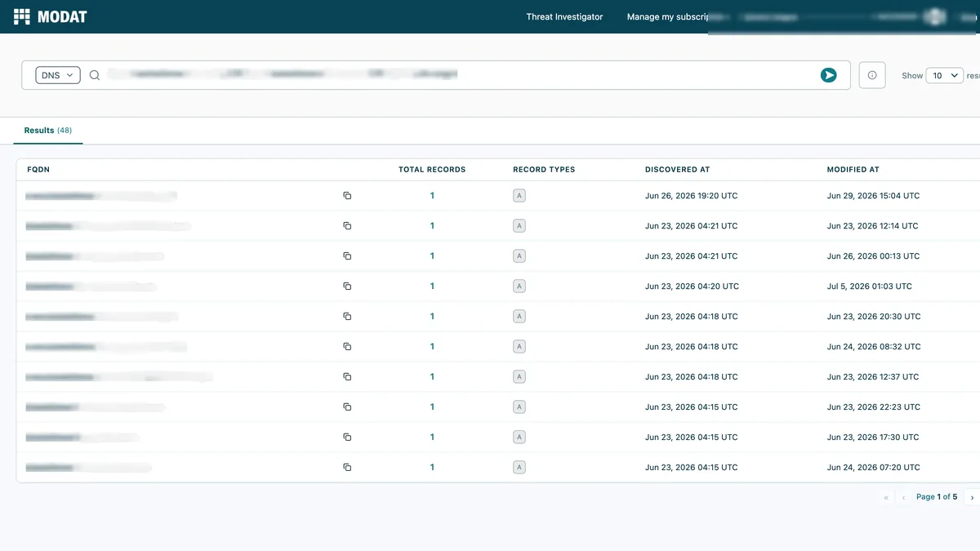Open total records 1 in row modified Jul 5 01:03

pos(432,287)
